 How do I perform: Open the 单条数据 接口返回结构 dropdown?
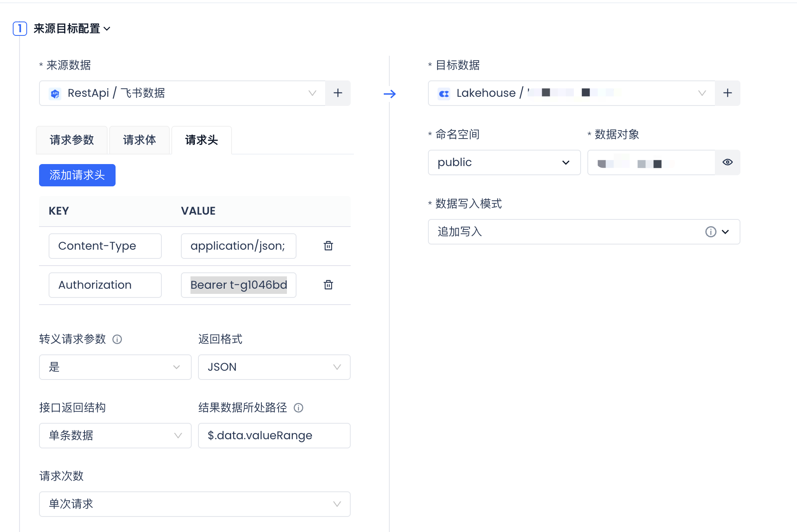coord(115,436)
